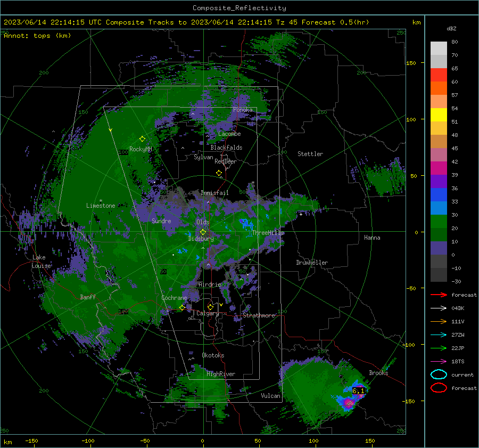Click the Blackfalds label
This screenshot has height=448, width=479.
pyautogui.click(x=226, y=148)
